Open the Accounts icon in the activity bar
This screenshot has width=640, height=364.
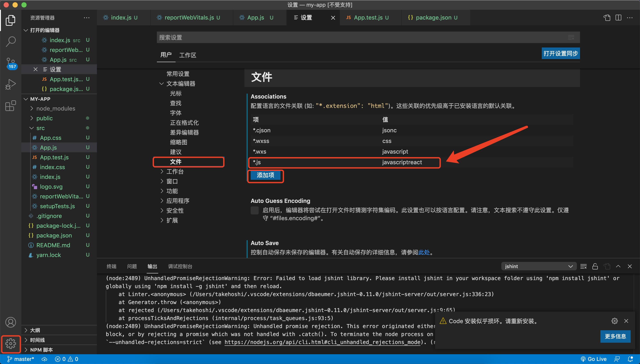click(11, 322)
